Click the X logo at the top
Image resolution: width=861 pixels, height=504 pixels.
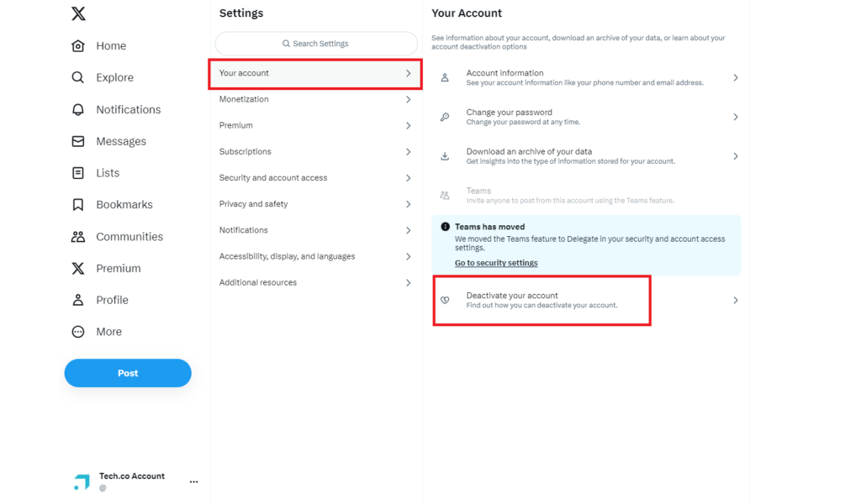point(78,13)
